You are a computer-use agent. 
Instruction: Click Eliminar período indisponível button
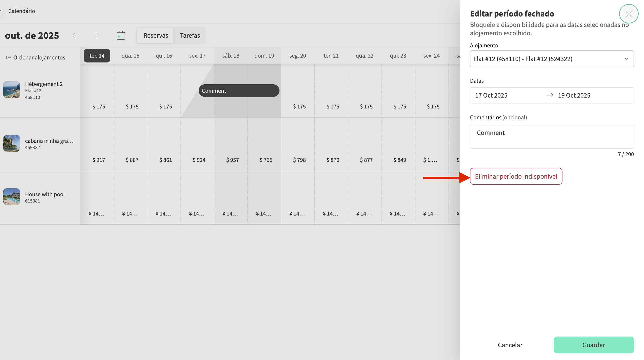click(x=516, y=176)
